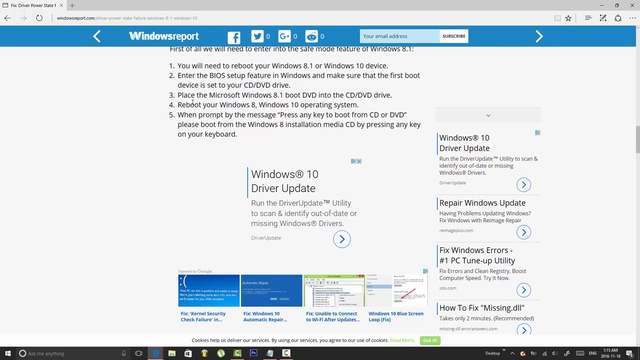Open Task View from the taskbar

(139, 353)
